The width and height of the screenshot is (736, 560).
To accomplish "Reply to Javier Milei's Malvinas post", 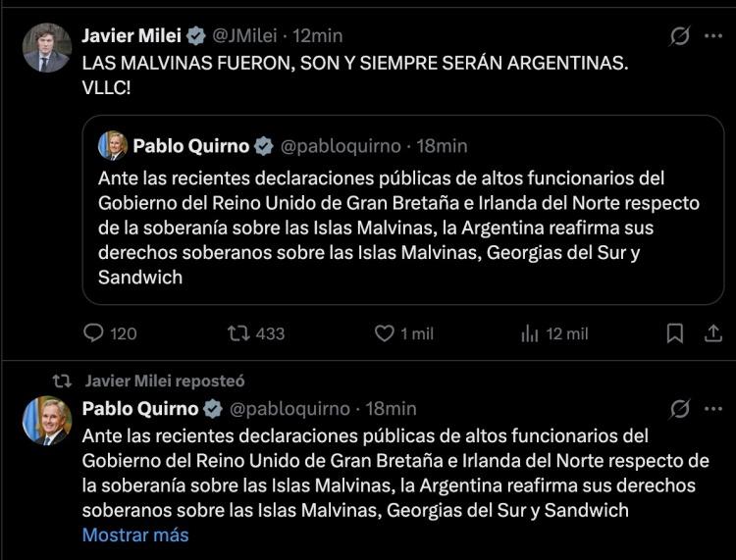I will pyautogui.click(x=94, y=333).
